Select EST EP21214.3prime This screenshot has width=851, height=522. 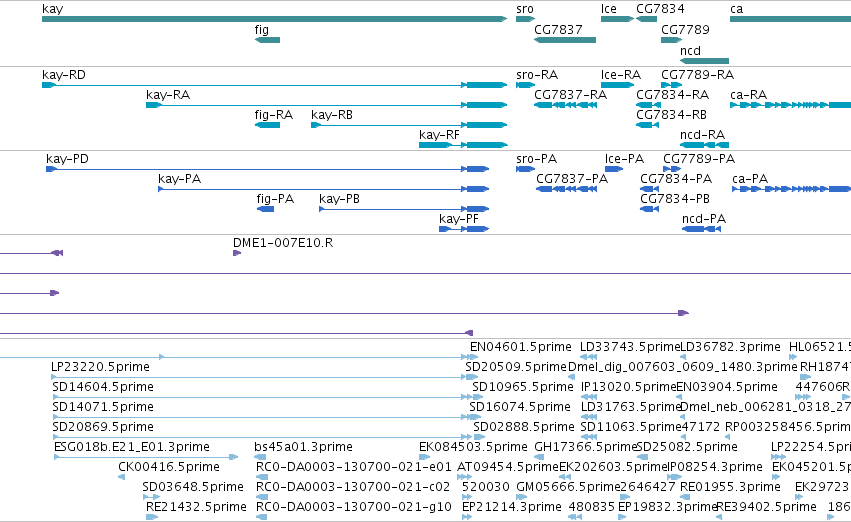click(467, 517)
